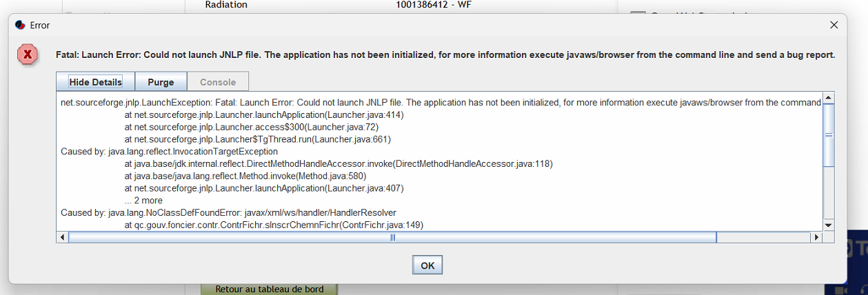Open the disabled Console button

(218, 82)
